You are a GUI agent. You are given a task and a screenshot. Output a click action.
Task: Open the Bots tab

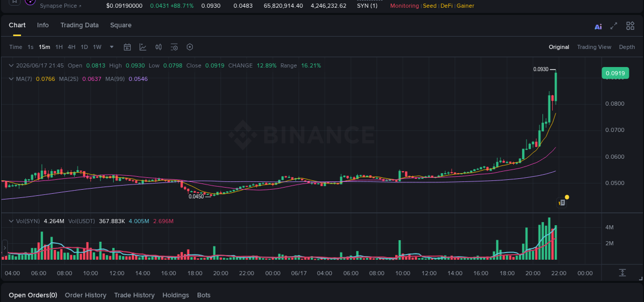(x=204, y=295)
